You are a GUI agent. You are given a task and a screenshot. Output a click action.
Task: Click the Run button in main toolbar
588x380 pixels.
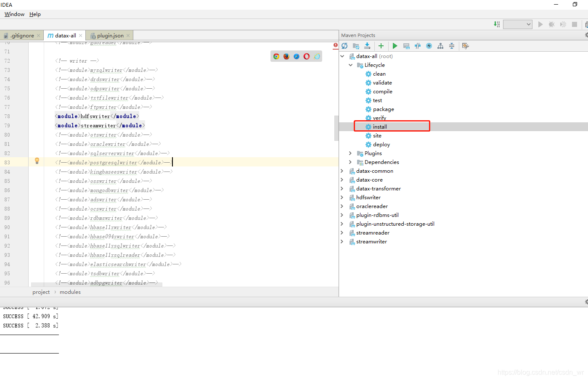tap(540, 24)
